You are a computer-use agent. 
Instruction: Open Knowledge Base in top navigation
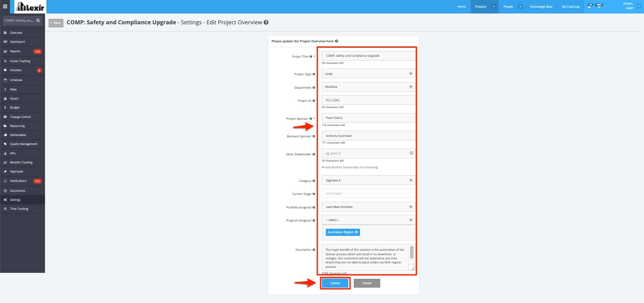point(541,7)
